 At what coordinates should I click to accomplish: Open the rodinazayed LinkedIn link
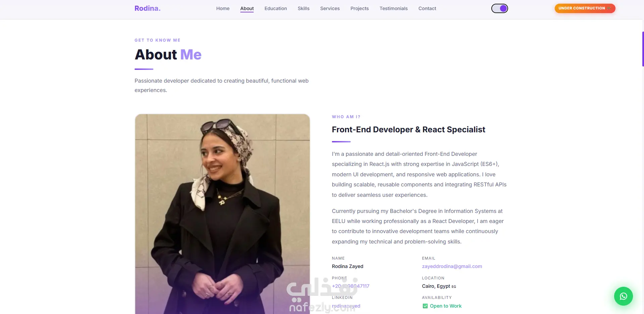(x=346, y=306)
